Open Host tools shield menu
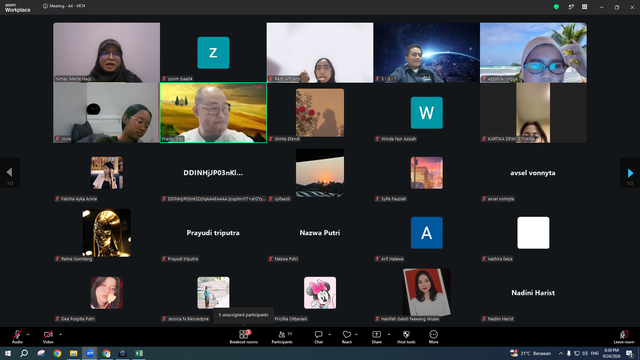Screen dimensions: 640x360 406,337
